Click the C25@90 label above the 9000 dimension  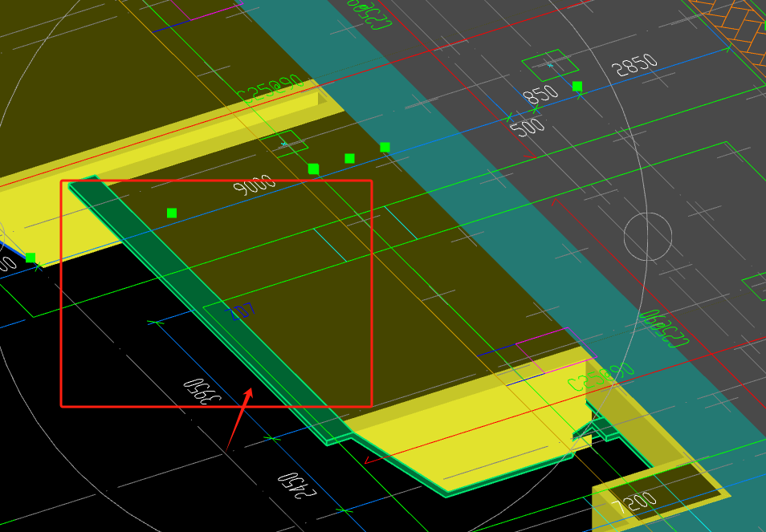tap(270, 89)
